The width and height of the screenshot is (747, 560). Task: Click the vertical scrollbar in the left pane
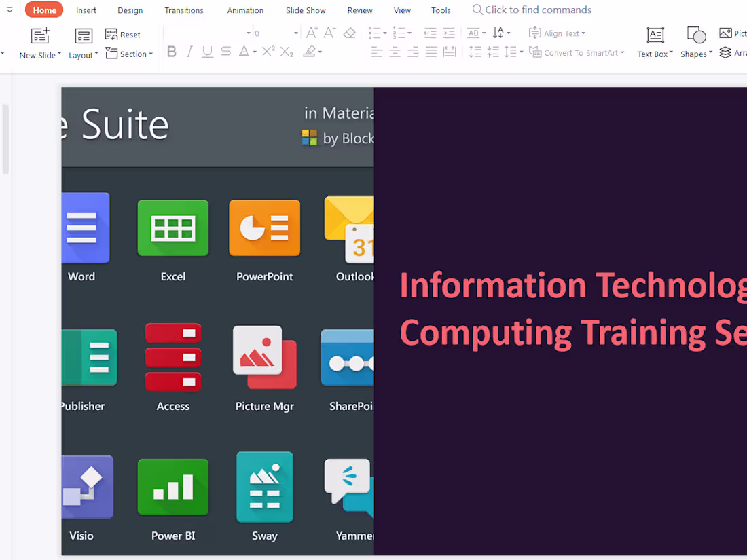tap(5, 138)
